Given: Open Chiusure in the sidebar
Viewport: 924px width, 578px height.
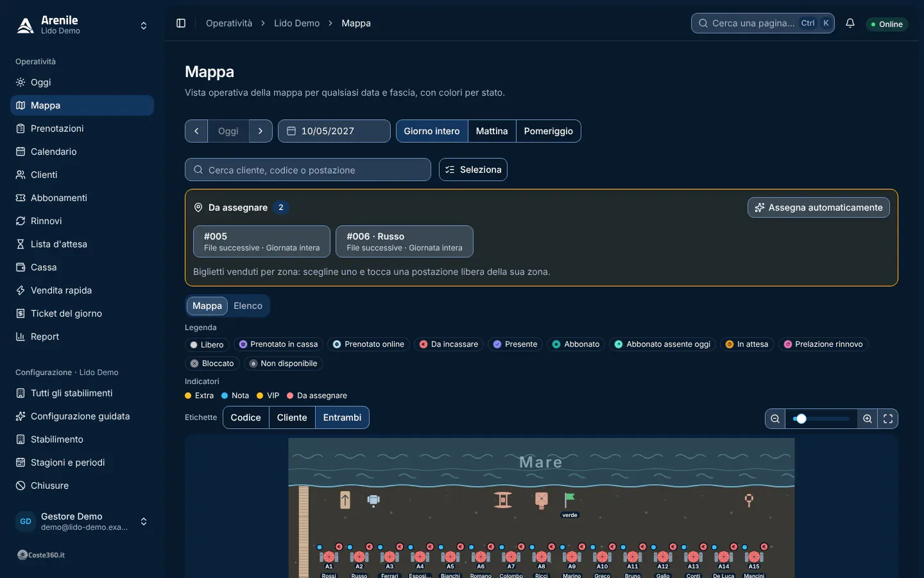Looking at the screenshot, I should 82,486.
